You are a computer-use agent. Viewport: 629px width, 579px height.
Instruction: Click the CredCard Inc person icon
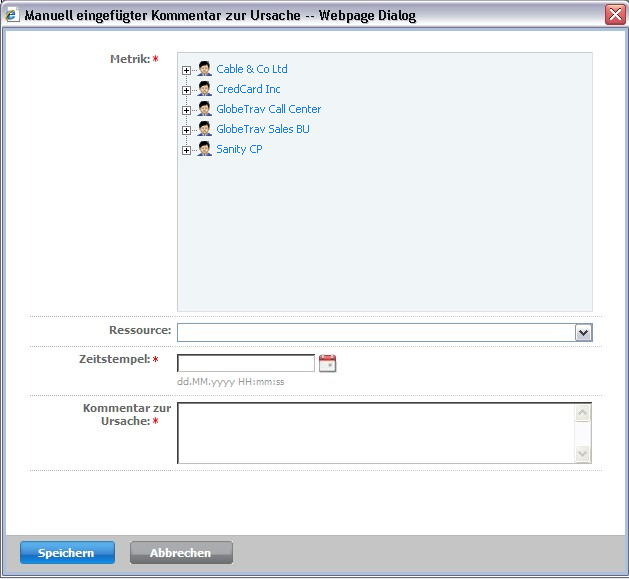coord(205,89)
